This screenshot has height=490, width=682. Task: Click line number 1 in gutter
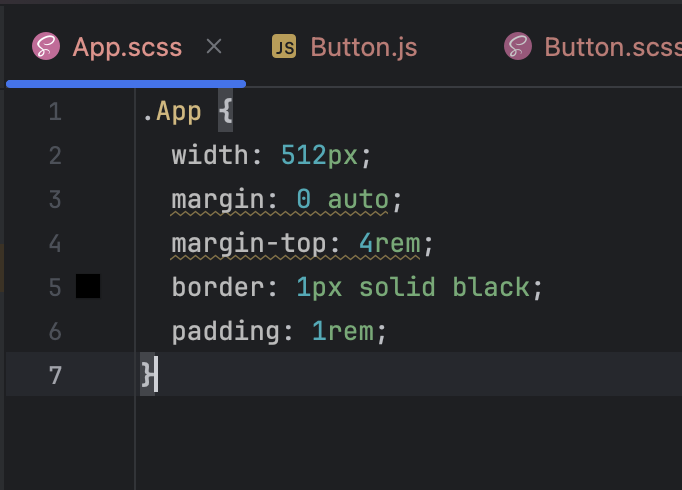point(55,112)
